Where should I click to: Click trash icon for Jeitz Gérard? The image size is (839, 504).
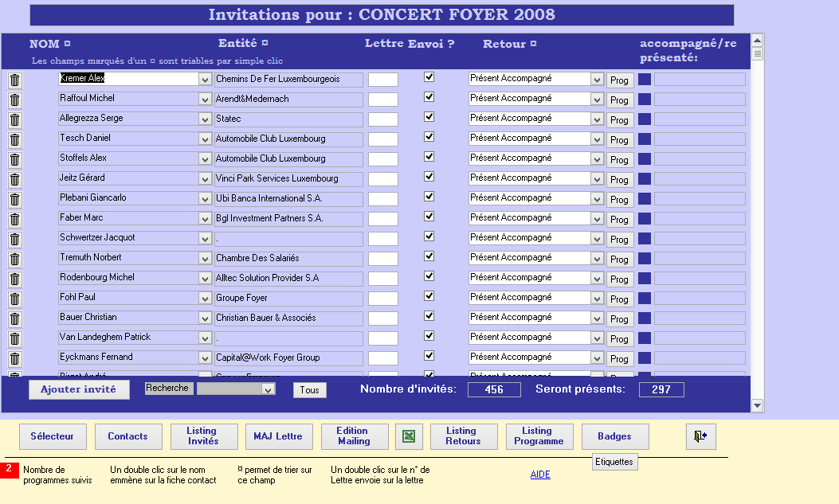pos(15,180)
